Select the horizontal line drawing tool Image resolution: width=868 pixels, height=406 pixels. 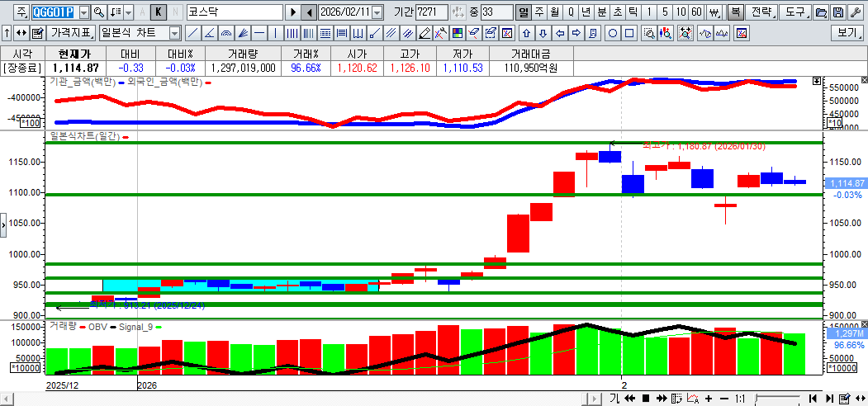[x=259, y=33]
